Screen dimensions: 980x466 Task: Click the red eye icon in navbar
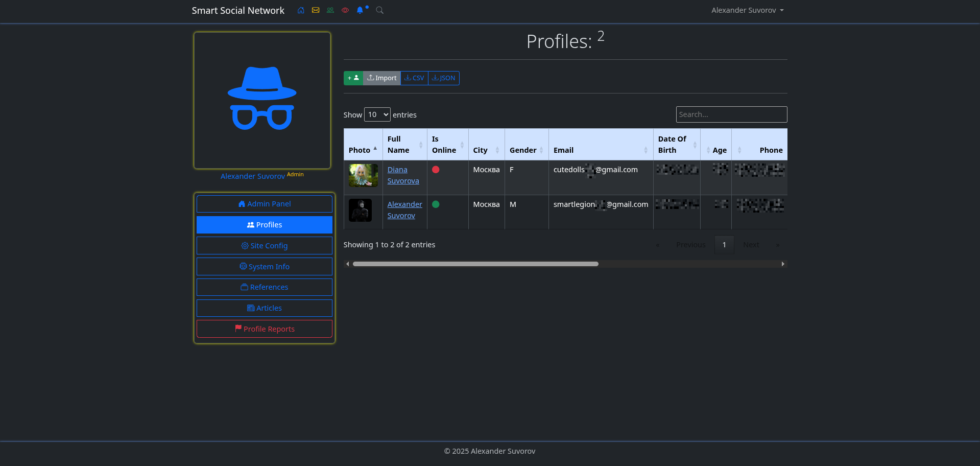coord(345,10)
